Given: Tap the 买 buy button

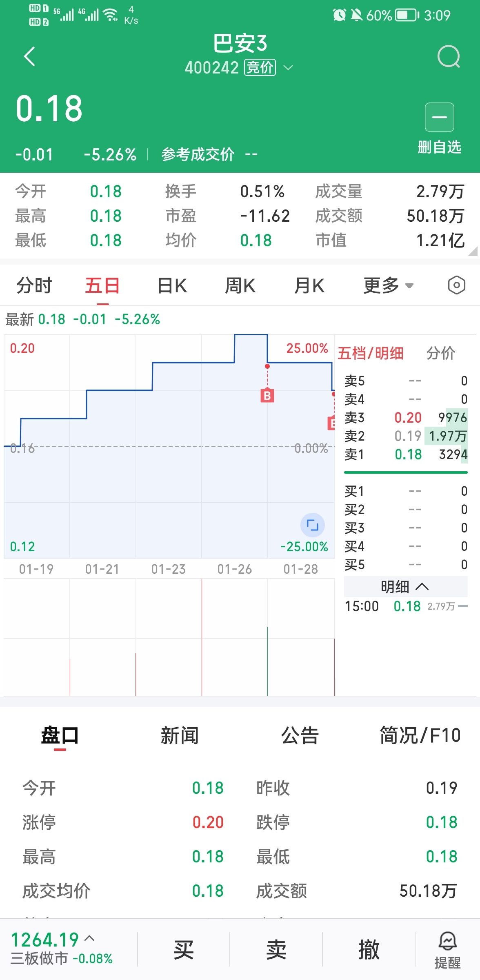Looking at the screenshot, I should click(x=184, y=950).
